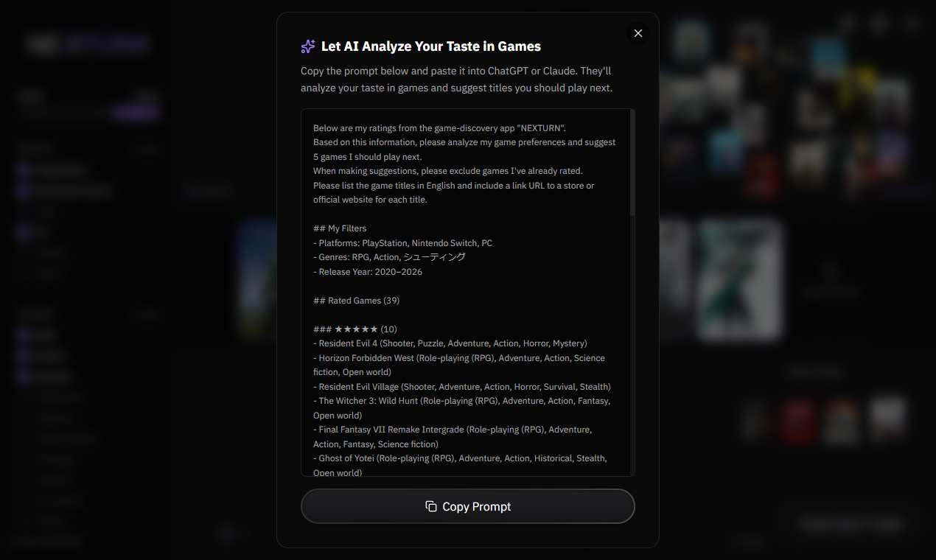Screen dimensions: 936x560
Task: Click the blurred teal game cover thumbnail
Action: (739, 280)
